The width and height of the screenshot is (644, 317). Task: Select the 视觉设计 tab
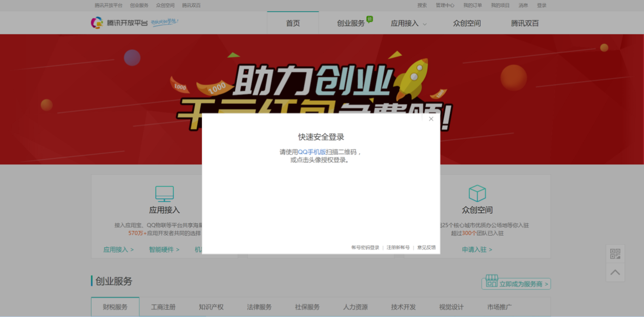(x=451, y=307)
